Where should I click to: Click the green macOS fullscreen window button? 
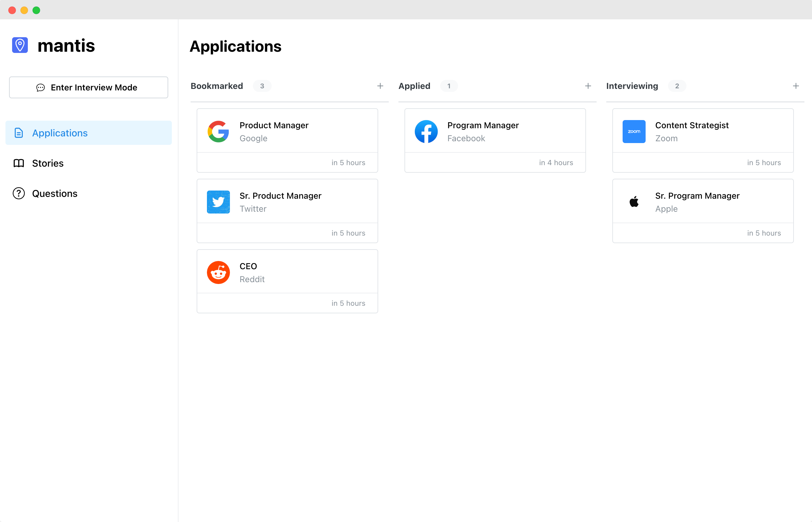coord(36,10)
